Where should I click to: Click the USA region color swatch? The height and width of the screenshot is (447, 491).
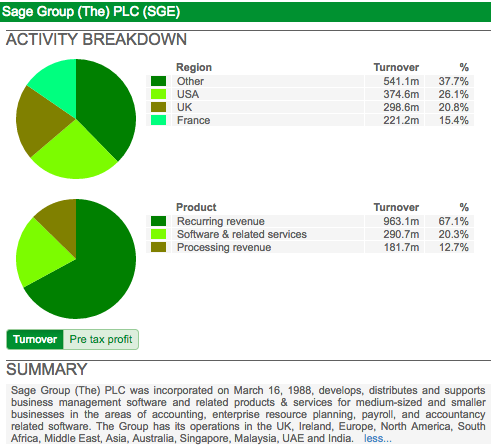tap(158, 94)
